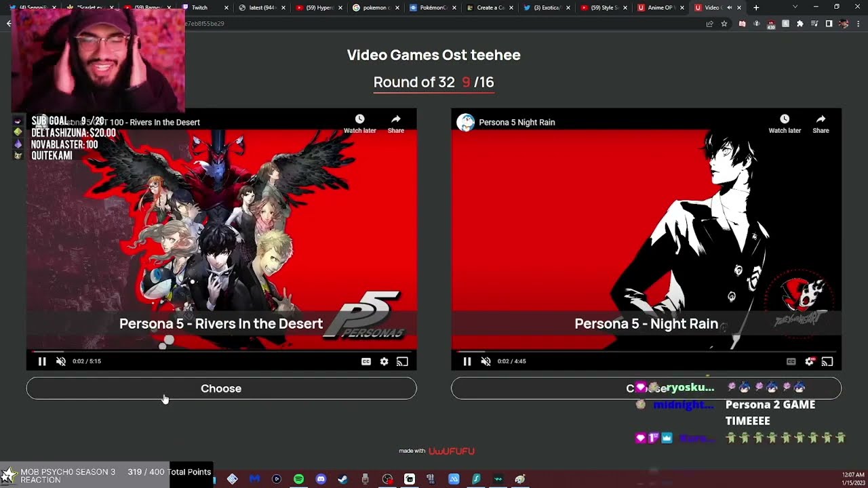Image resolution: width=868 pixels, height=488 pixels.
Task: Expand the tab search dropdown
Action: click(795, 7)
